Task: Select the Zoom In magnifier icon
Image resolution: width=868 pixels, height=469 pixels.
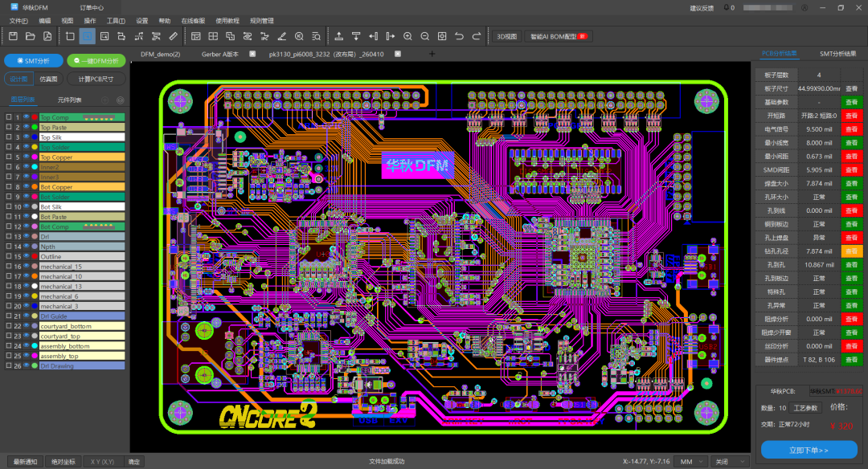Action: point(407,35)
